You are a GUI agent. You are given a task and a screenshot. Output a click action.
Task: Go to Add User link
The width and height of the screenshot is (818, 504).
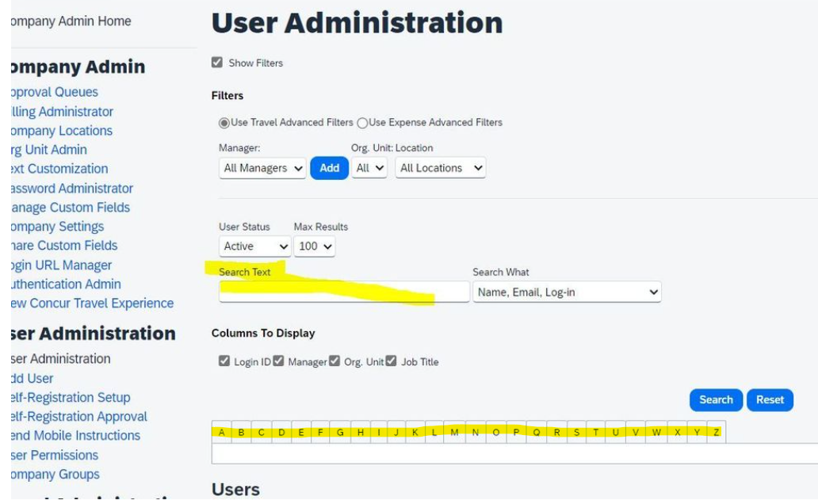[x=31, y=379]
